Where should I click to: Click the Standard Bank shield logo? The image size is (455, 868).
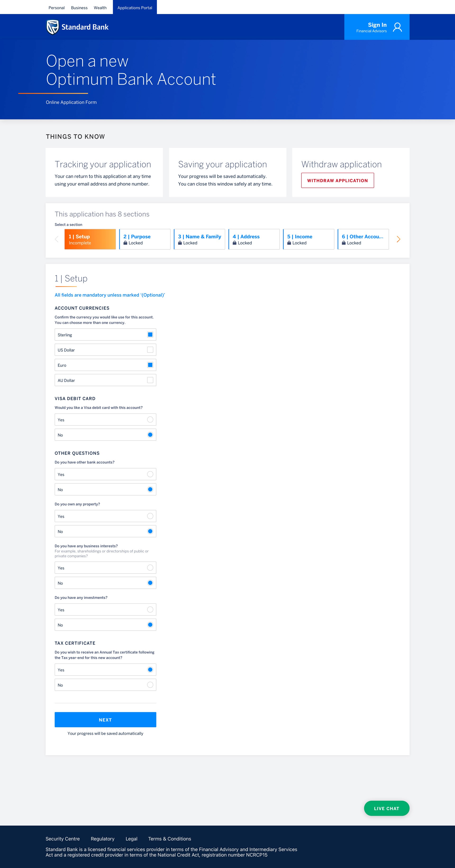(53, 27)
